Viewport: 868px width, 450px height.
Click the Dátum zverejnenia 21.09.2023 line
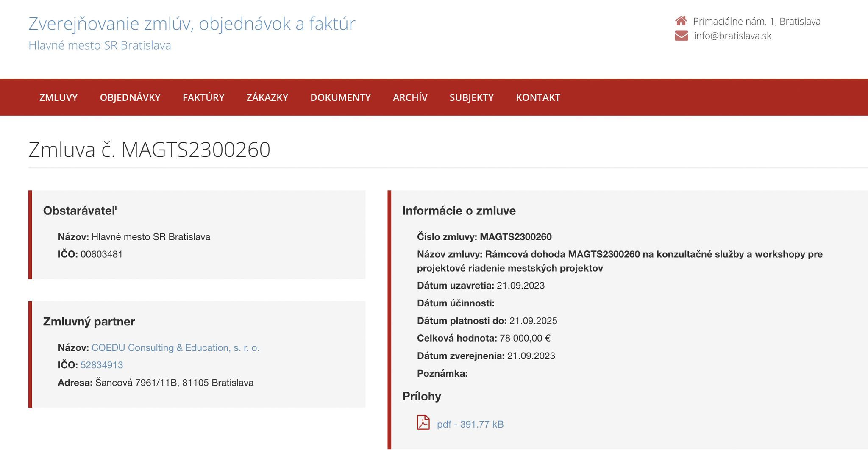pos(486,356)
